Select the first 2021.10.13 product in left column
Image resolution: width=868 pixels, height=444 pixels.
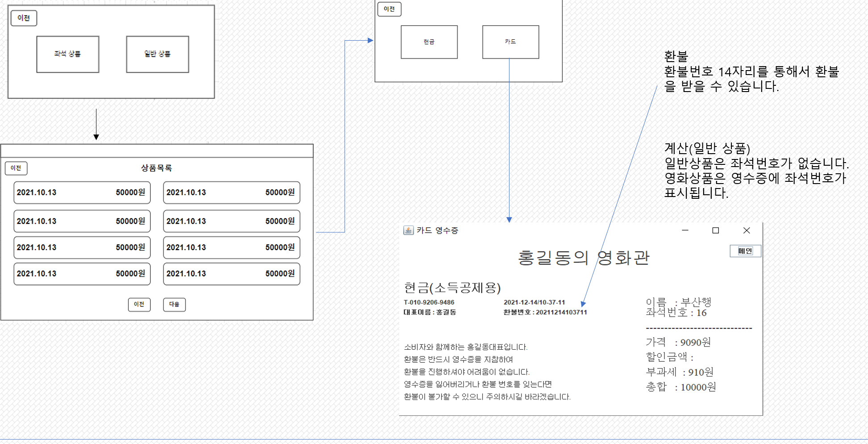click(x=82, y=193)
